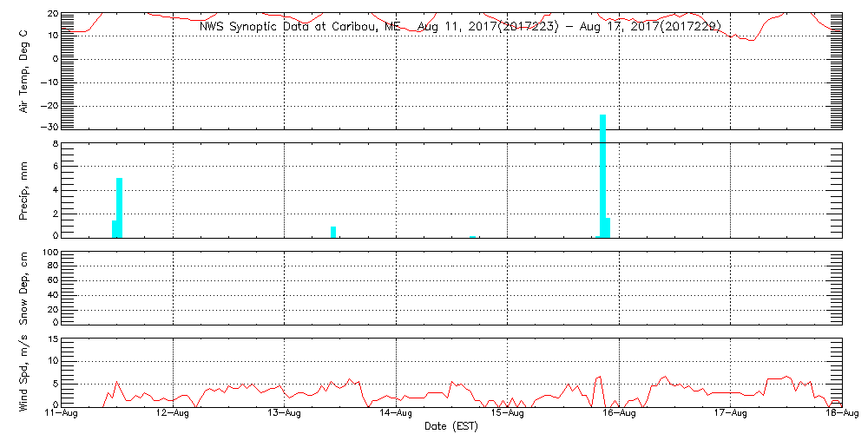This screenshot has width=868, height=434.
Task: Select the 11-Aug date label
Action: 62,413
